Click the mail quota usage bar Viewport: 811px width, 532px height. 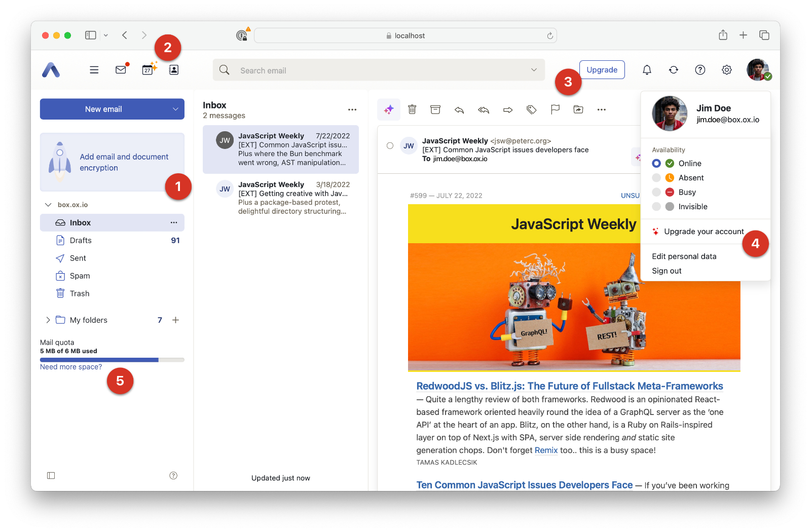[112, 360]
